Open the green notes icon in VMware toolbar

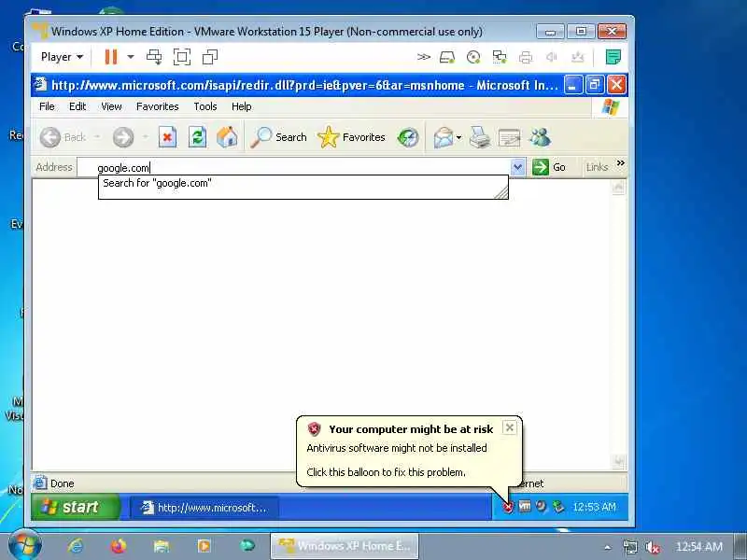click(613, 57)
